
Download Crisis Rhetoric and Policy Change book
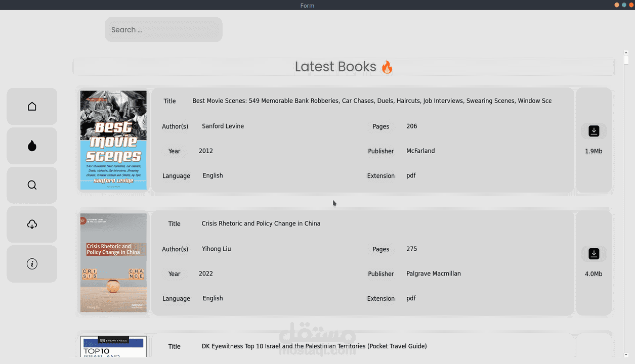coord(594,254)
